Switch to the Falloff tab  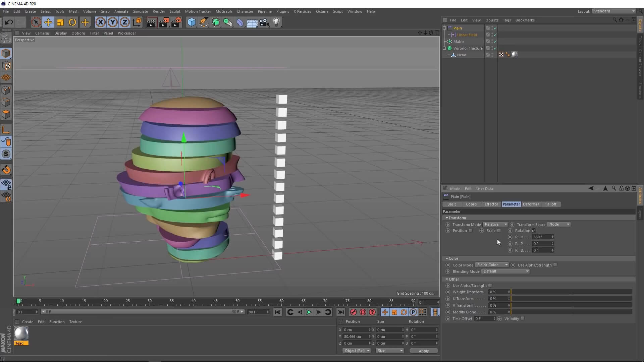pyautogui.click(x=550, y=204)
